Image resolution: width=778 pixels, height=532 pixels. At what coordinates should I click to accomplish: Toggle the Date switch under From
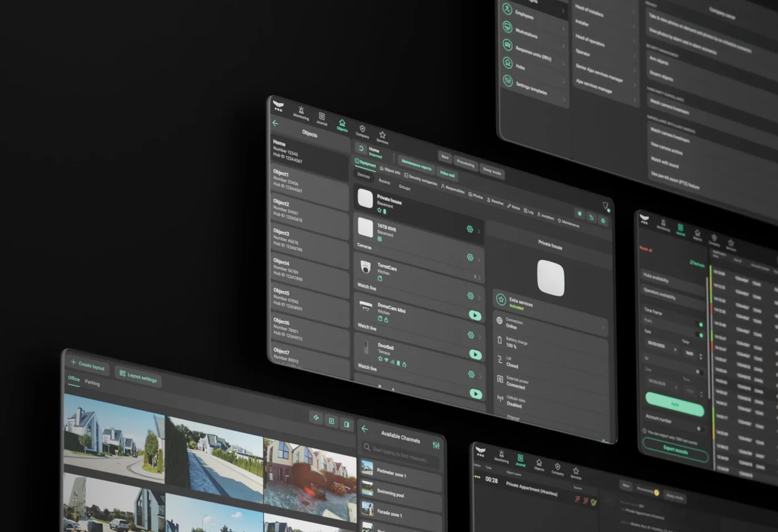(x=700, y=335)
